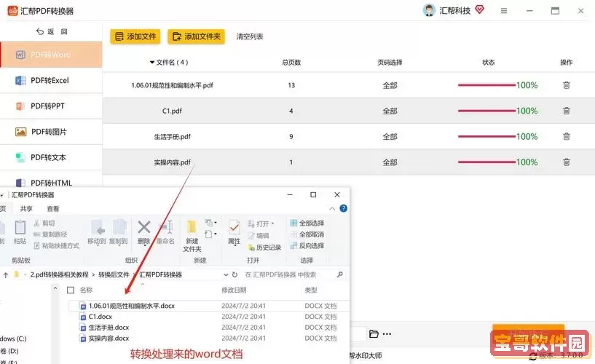
Task: Click the 汇帮科技 user avatar icon
Action: [x=429, y=10]
